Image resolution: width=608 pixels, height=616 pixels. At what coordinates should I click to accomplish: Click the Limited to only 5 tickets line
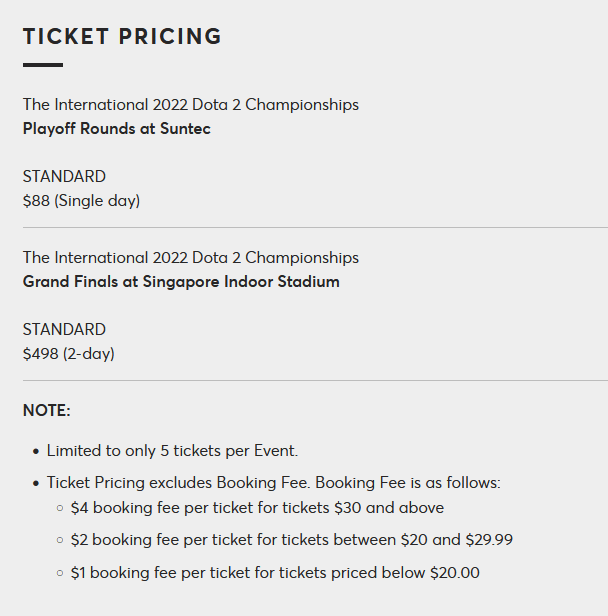pos(172,451)
